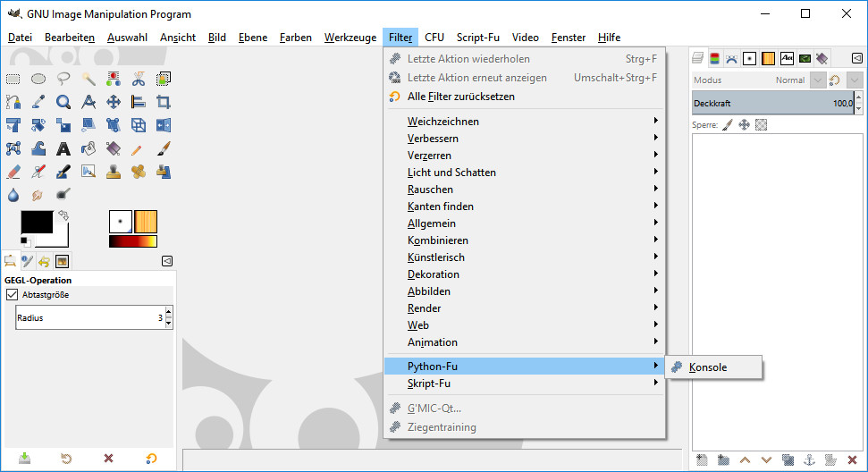Screen dimensions: 868x472
Task: Choose the Flip tool
Action: pyautogui.click(x=164, y=125)
